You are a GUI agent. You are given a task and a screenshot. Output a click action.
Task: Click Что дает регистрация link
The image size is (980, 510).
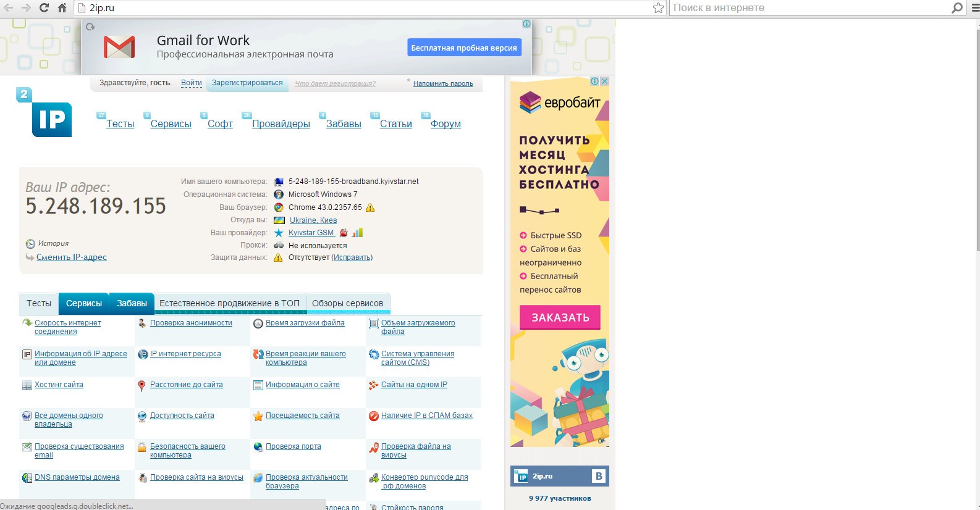[x=335, y=83]
